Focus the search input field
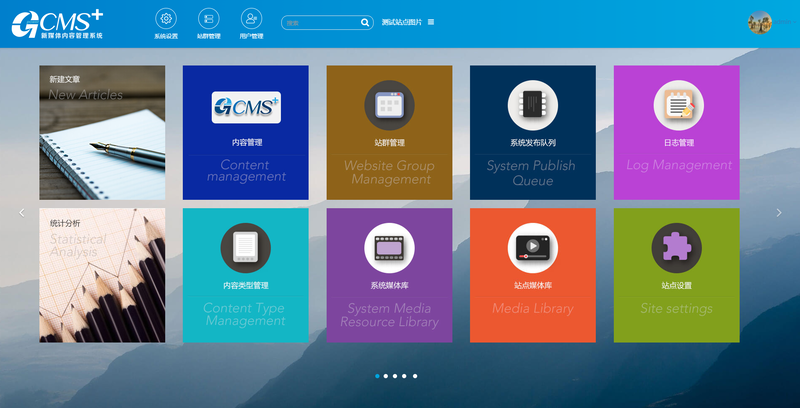Image resolution: width=800 pixels, height=408 pixels. click(x=320, y=22)
